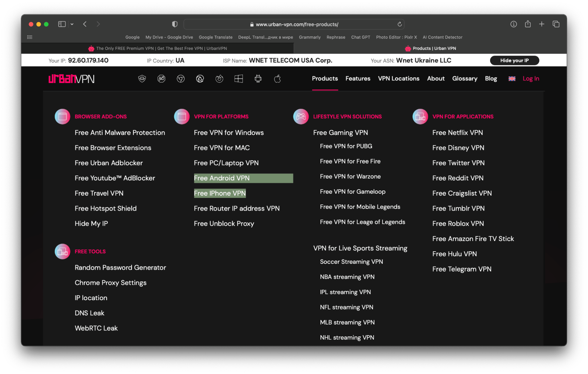Click the Apple logo icon
Viewport: 588px width, 374px height.
click(x=277, y=79)
